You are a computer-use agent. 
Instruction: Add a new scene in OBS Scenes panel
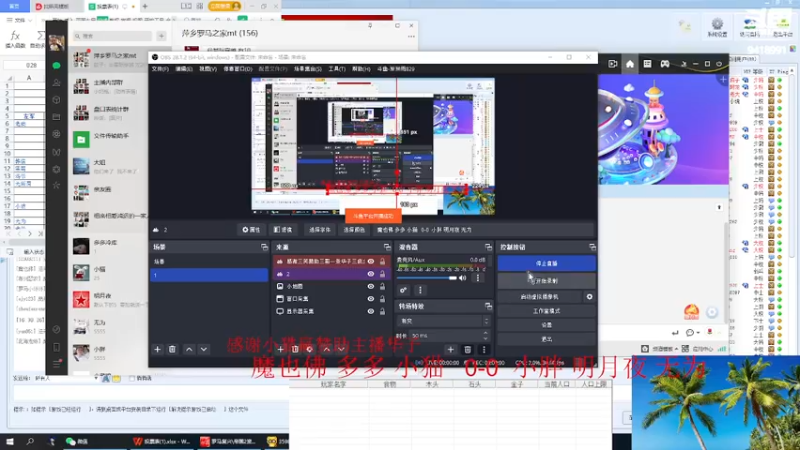click(x=157, y=349)
